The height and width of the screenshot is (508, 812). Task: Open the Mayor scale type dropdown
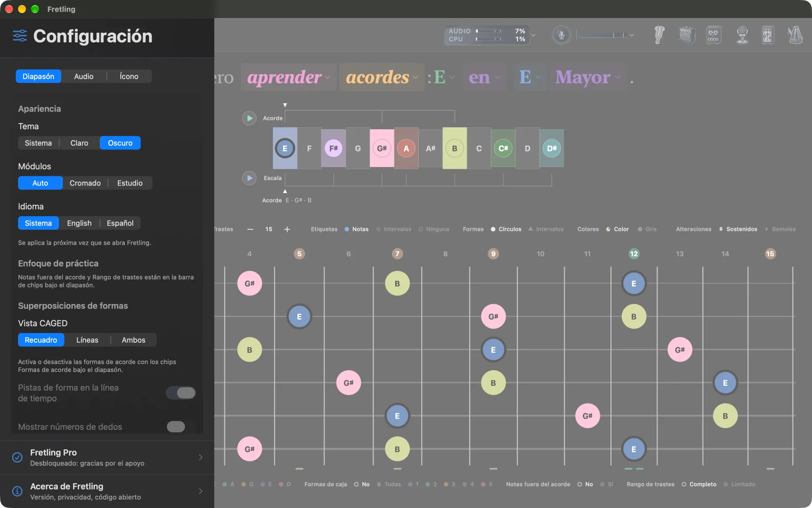[x=588, y=77]
